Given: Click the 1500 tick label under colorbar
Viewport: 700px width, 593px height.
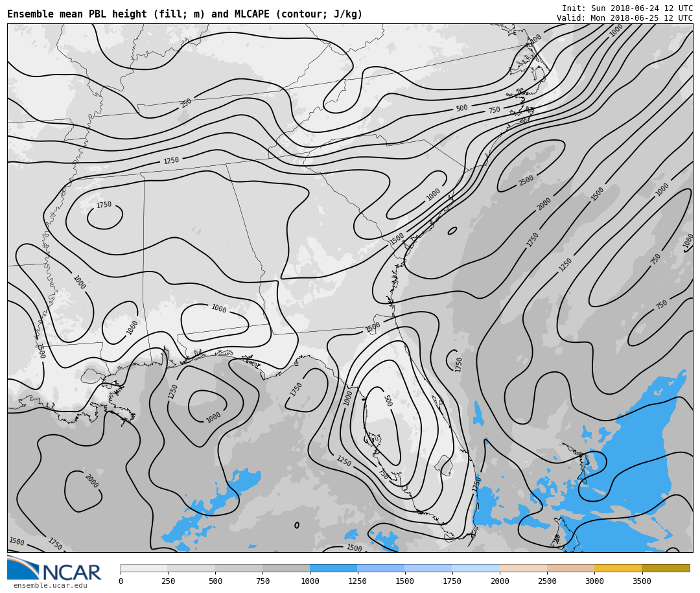Looking at the screenshot, I should click(404, 581).
